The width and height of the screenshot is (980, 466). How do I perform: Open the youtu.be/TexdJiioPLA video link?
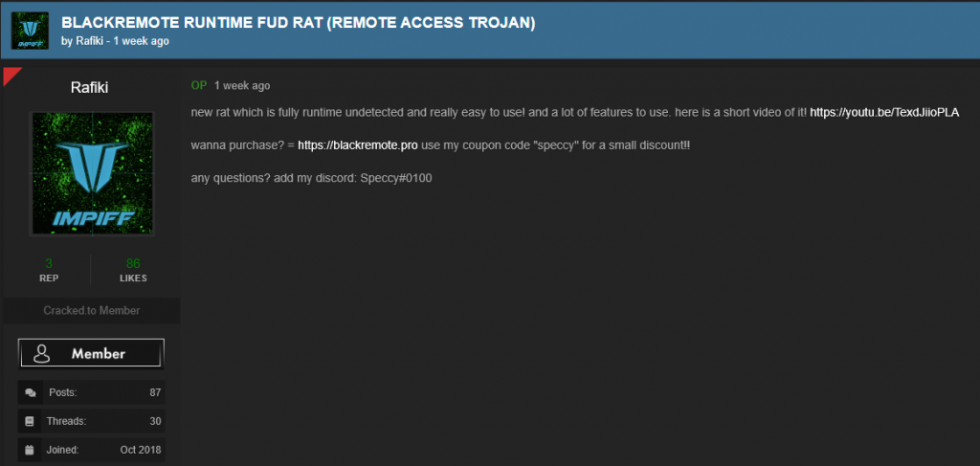(x=884, y=113)
